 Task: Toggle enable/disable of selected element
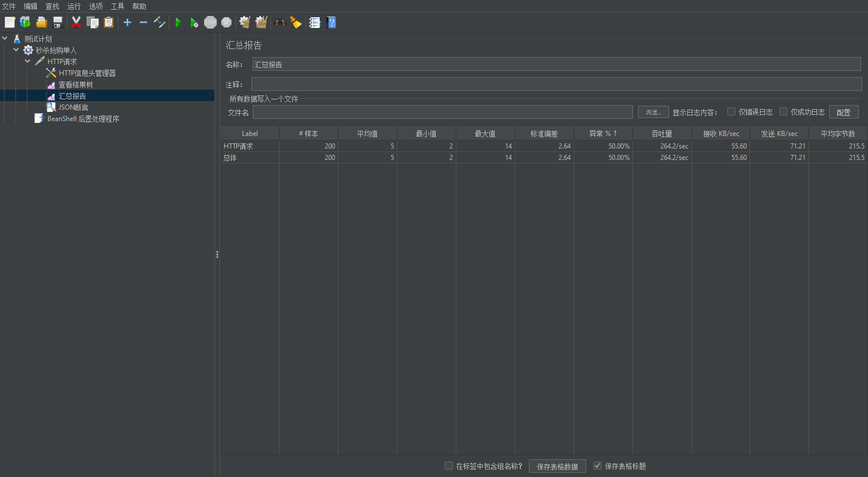tap(160, 22)
